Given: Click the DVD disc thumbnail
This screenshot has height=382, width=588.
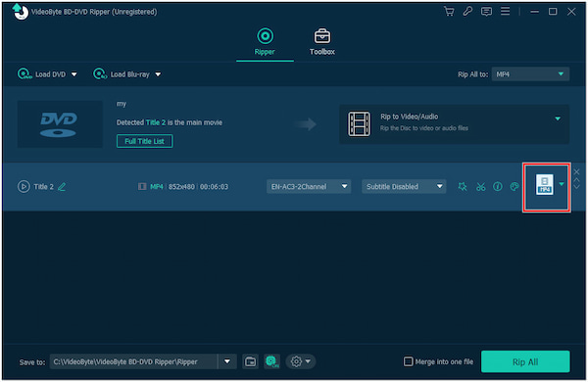Looking at the screenshot, I should coord(60,124).
